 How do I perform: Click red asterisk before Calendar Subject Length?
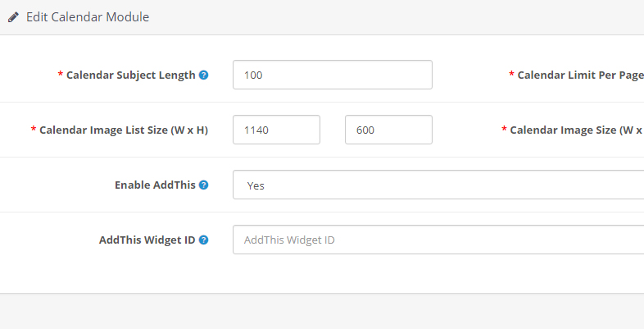pyautogui.click(x=60, y=75)
